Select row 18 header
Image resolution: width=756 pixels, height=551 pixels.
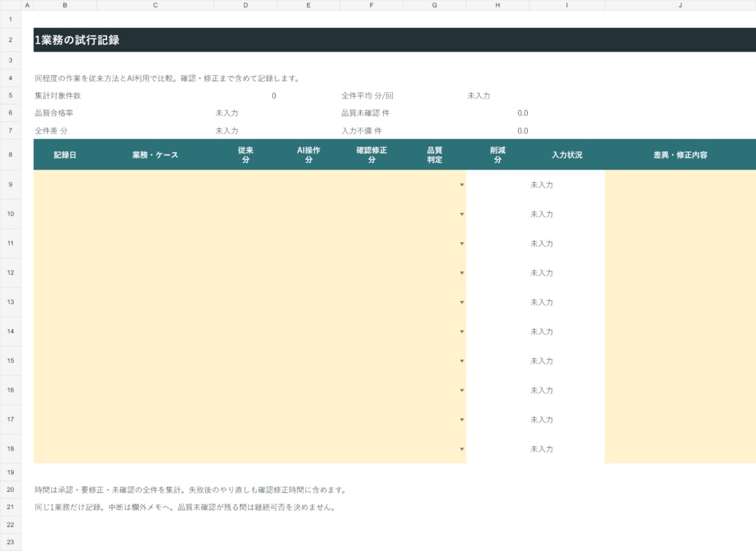[x=10, y=448]
